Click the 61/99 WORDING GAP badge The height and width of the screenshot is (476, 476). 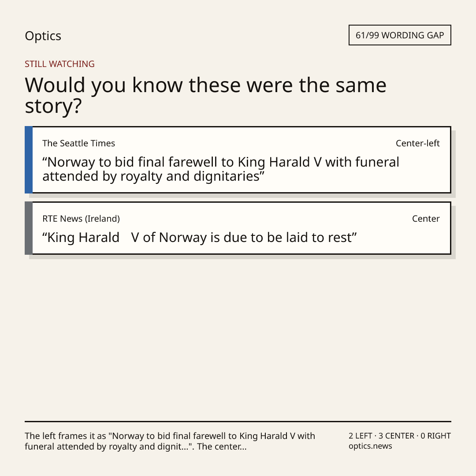400,35
